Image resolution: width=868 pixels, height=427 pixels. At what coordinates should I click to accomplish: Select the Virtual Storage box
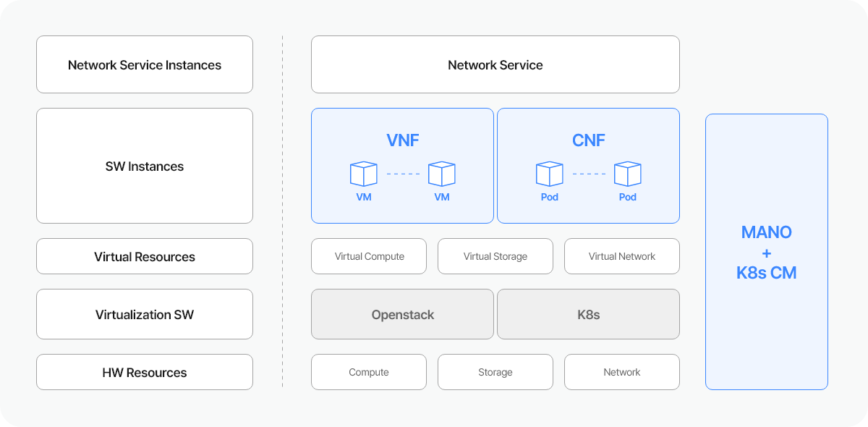(495, 256)
